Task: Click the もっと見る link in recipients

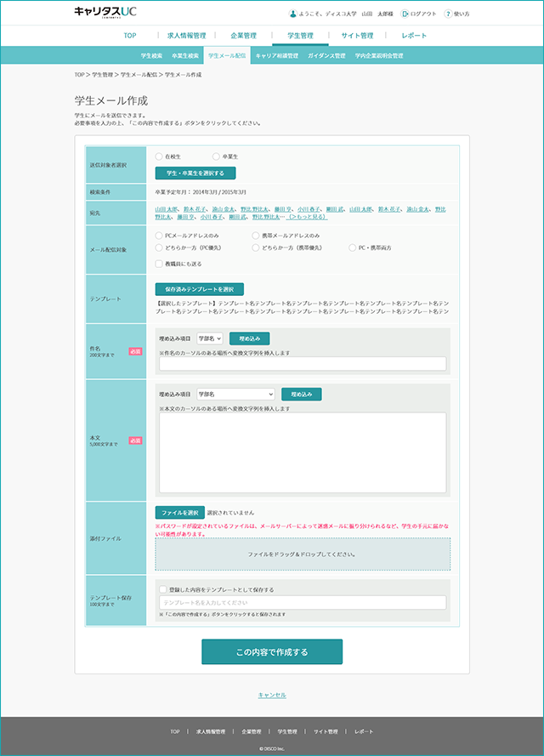Action: [x=307, y=217]
